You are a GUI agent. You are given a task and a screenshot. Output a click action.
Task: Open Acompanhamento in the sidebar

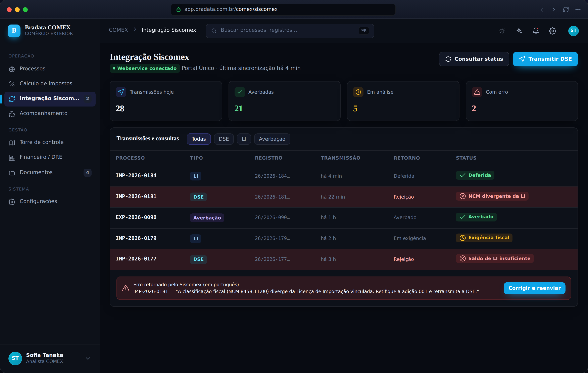pyautogui.click(x=50, y=114)
